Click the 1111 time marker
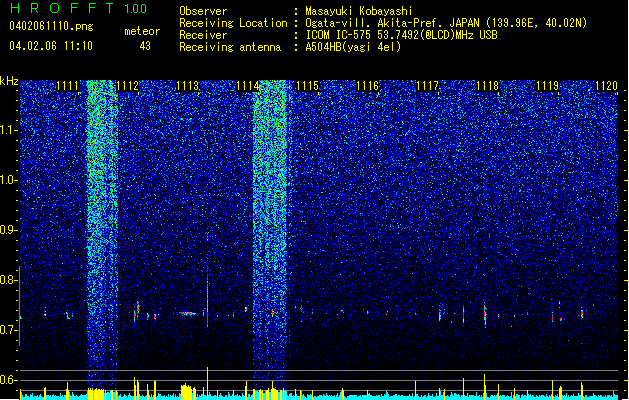This screenshot has height=400, width=629. [67, 86]
